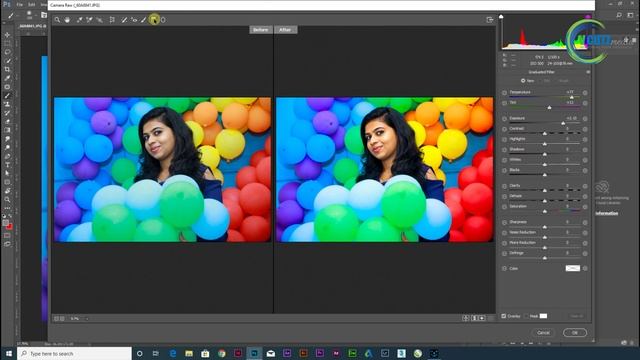Swap before and after settings icon
This screenshot has height=360, width=640.
pos(474,318)
